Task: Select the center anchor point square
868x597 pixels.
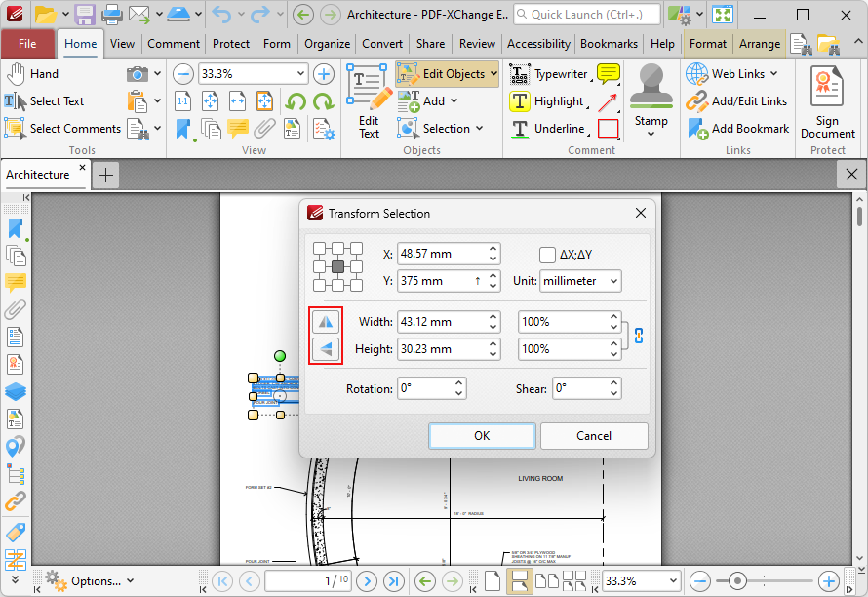Action: point(337,267)
